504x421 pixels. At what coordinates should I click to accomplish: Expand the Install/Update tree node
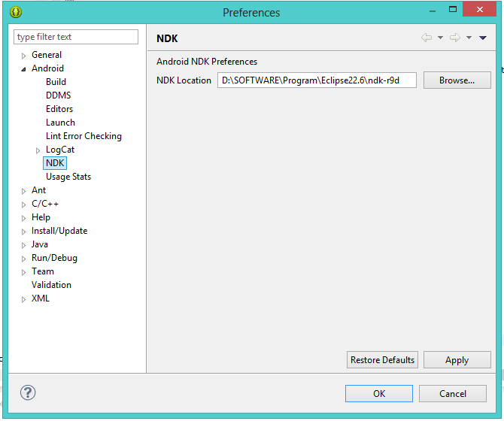pyautogui.click(x=23, y=232)
